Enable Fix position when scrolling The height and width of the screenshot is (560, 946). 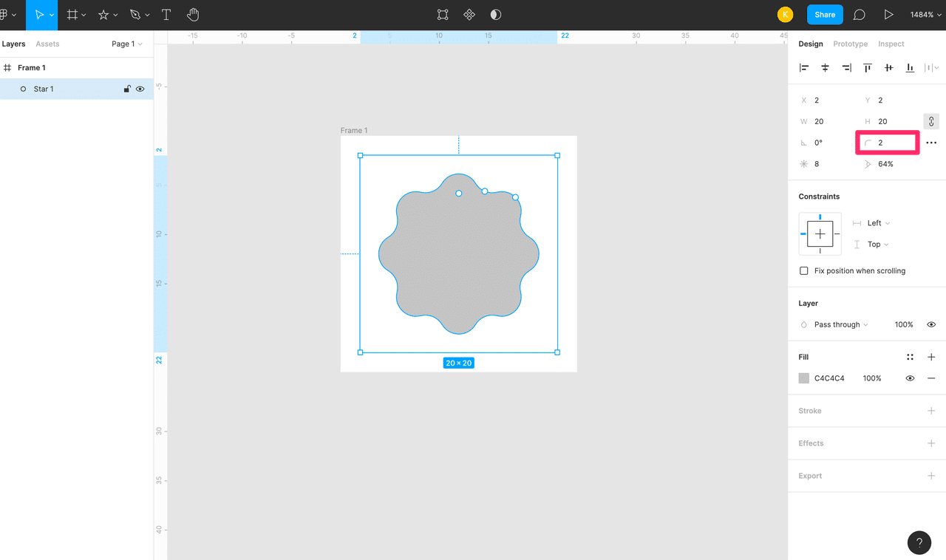804,271
